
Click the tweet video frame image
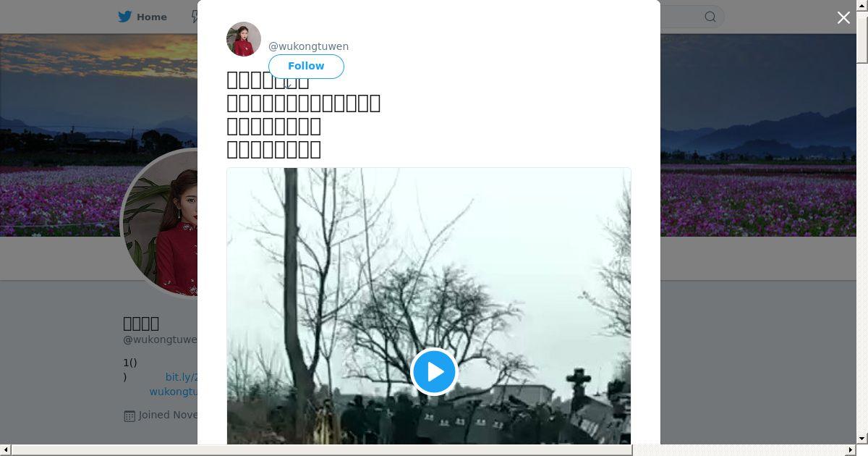[x=428, y=306]
